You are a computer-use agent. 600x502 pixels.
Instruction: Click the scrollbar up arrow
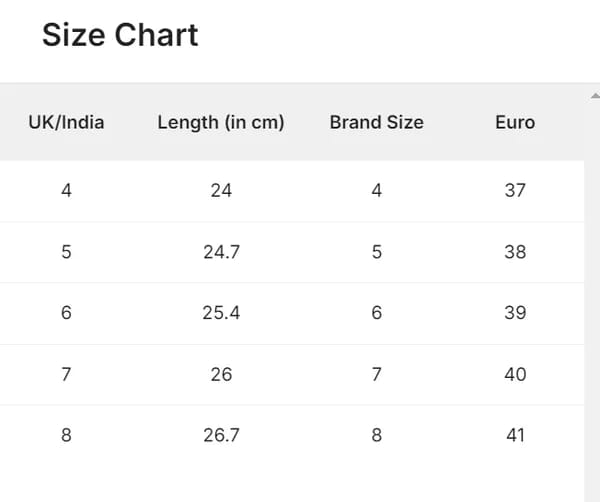(x=594, y=95)
